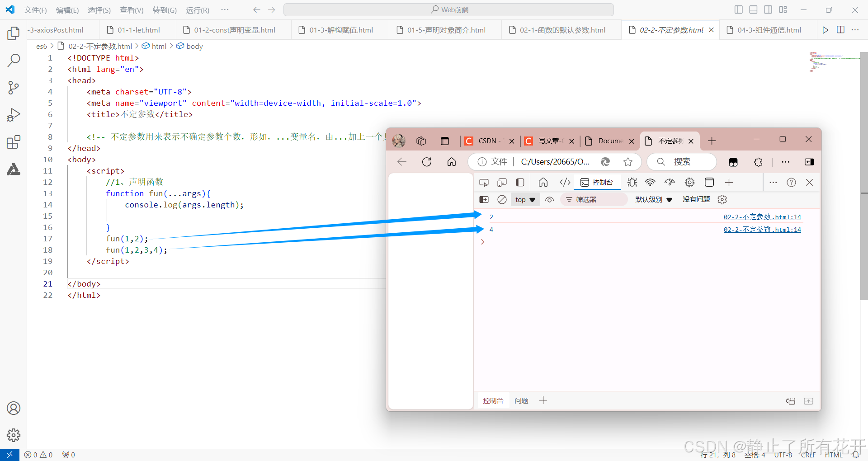This screenshot has width=868, height=461.
Task: Open the 文件(F) menu
Action: 35,10
